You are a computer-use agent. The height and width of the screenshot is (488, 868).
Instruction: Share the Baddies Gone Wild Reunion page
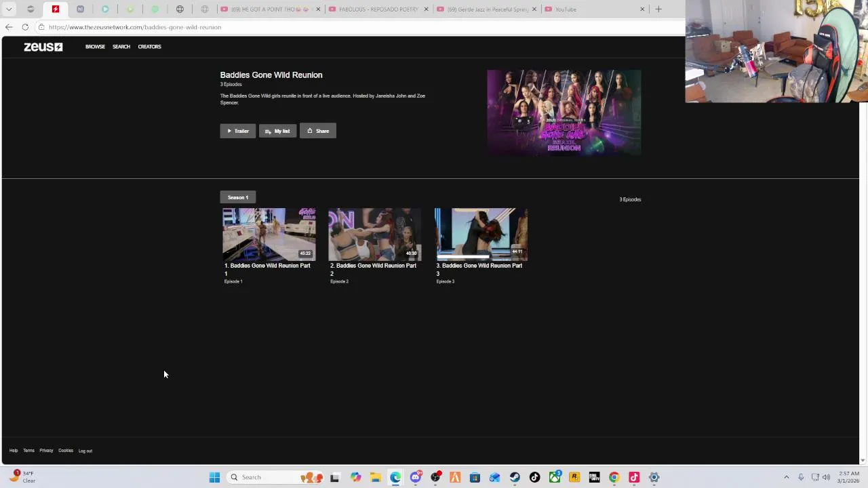tap(318, 131)
